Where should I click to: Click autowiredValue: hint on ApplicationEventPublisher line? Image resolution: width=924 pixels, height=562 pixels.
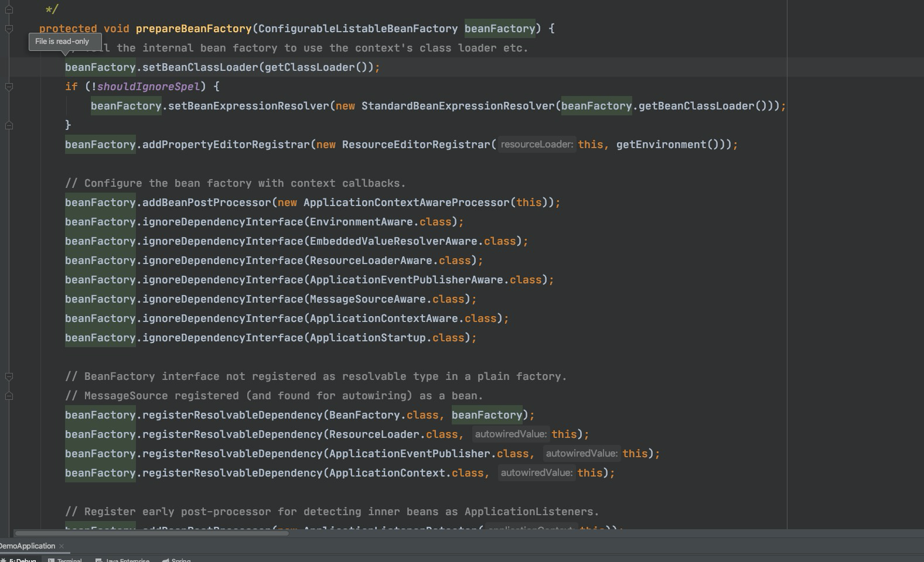click(582, 454)
